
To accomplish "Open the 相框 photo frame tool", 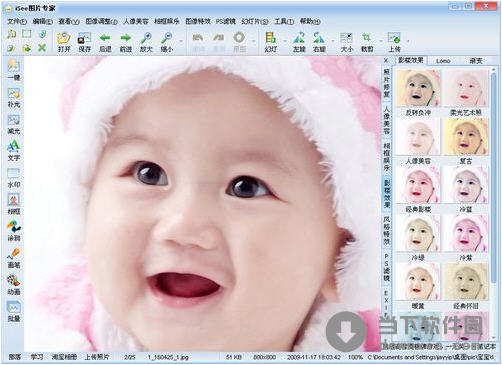I will 14,204.
